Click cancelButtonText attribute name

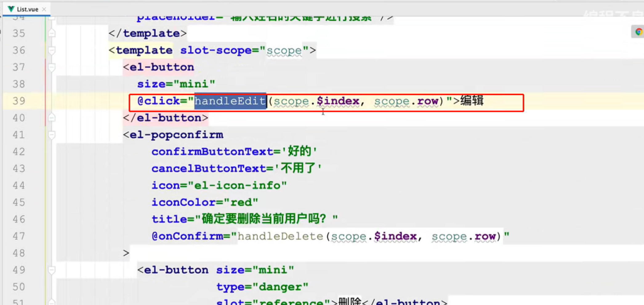point(208,169)
